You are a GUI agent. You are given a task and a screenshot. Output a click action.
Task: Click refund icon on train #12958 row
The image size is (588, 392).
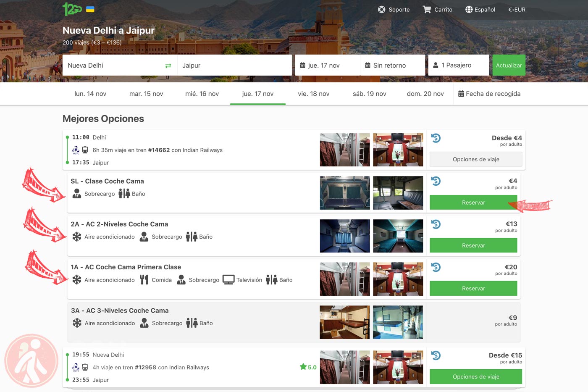[x=436, y=355]
